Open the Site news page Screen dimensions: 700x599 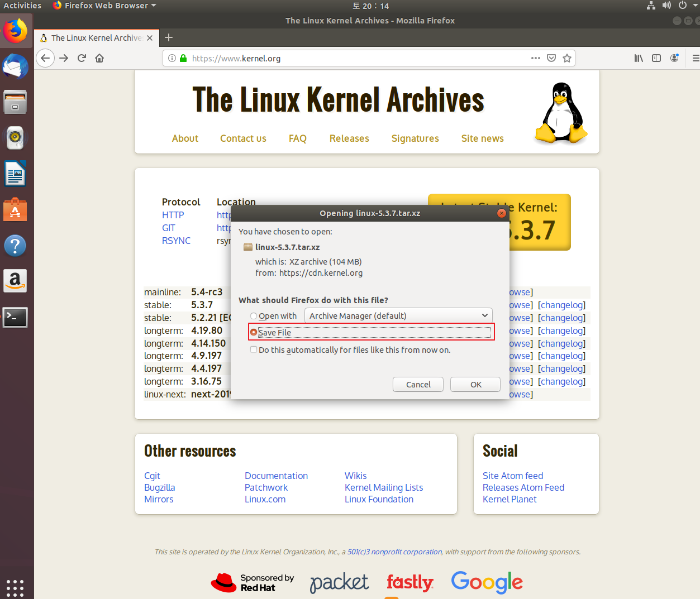[483, 138]
